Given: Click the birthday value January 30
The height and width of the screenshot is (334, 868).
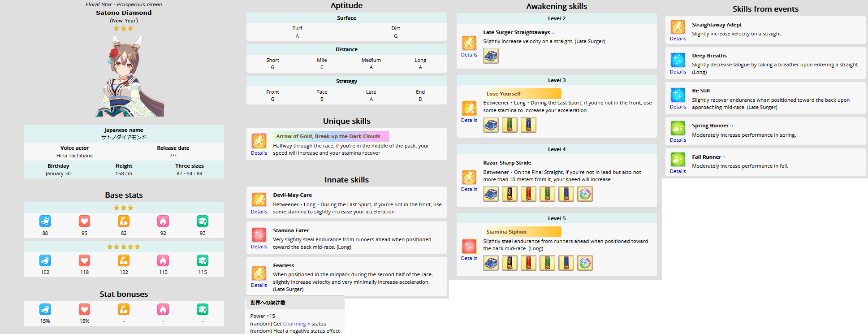Looking at the screenshot, I should pos(58,174).
